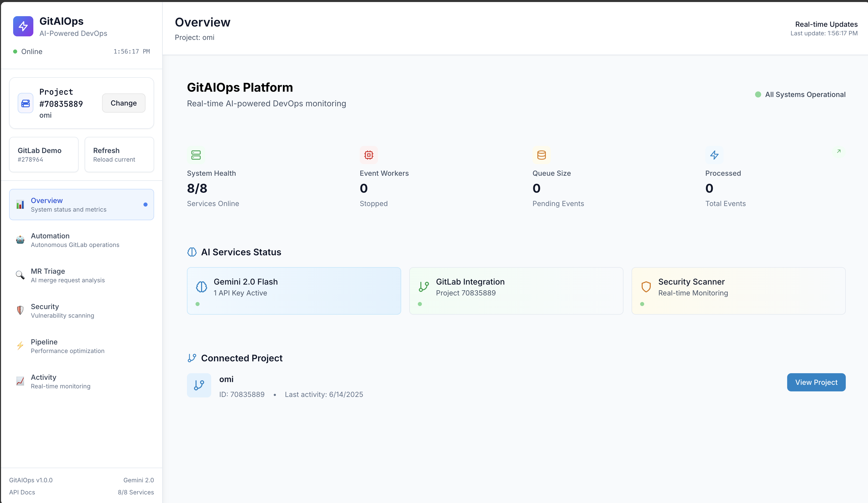Select the GitLab Demo #278964 shortcut
This screenshot has width=868, height=503.
44,155
